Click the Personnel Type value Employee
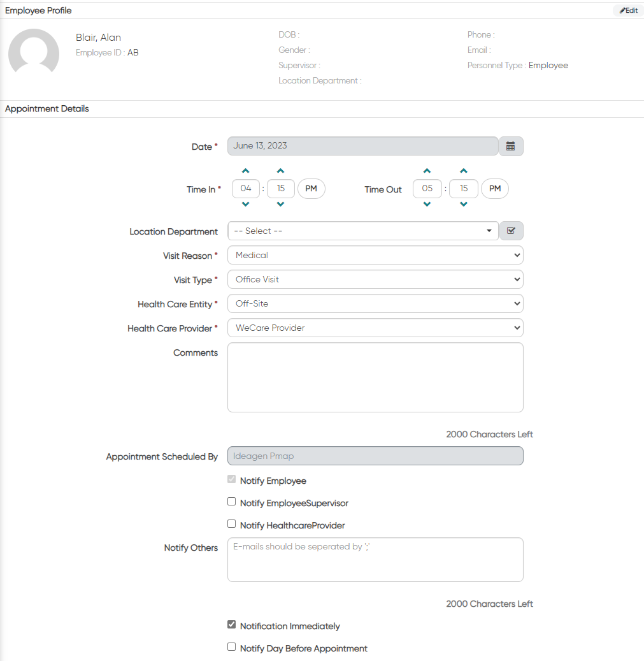Screen dimensions: 644x661 click(548, 66)
